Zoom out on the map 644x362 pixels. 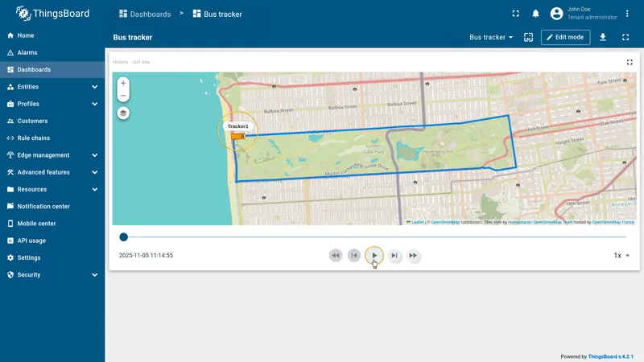[x=123, y=96]
